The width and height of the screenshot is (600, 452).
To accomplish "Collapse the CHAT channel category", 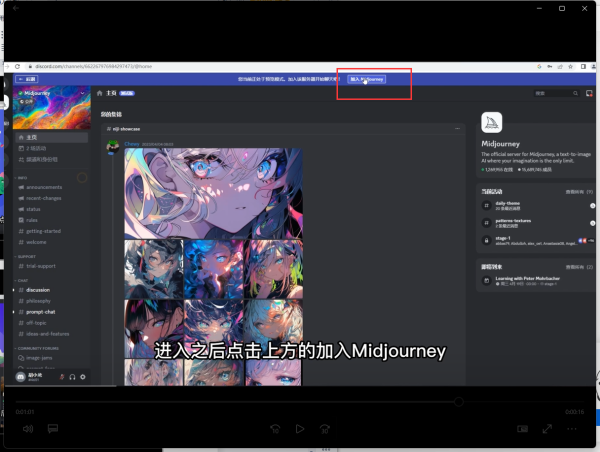I will (x=21, y=281).
